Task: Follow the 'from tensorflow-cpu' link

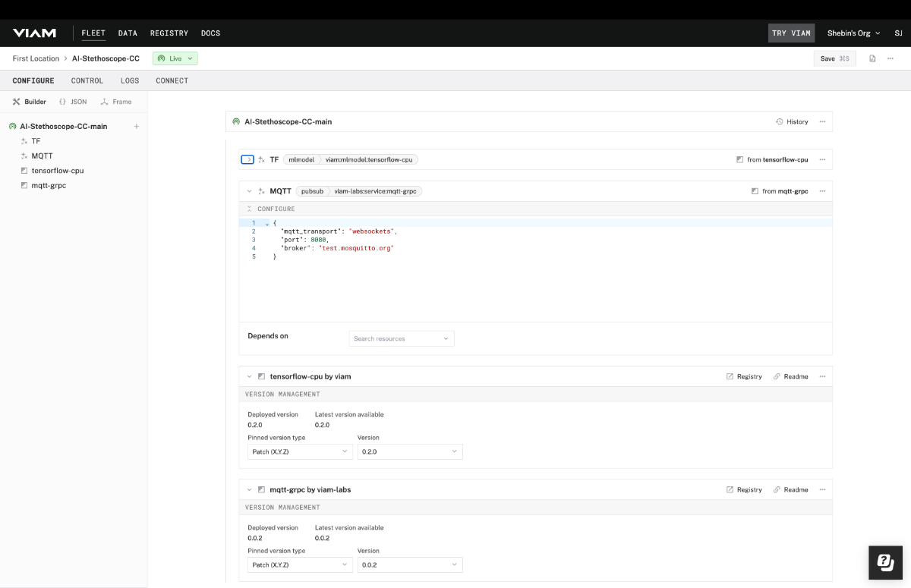Action: (772, 160)
